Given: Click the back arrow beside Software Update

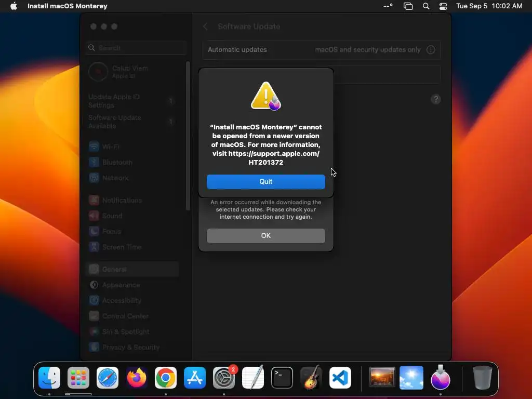Looking at the screenshot, I should (x=205, y=26).
